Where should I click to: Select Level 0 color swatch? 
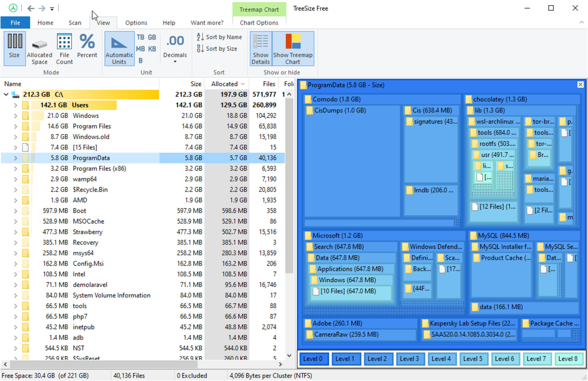(314, 359)
